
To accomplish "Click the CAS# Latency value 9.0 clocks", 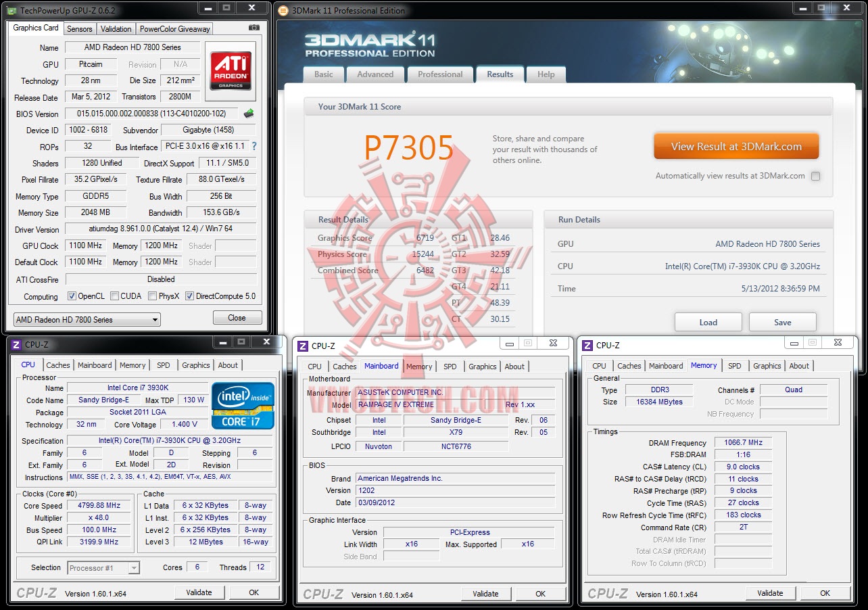I will (x=743, y=467).
